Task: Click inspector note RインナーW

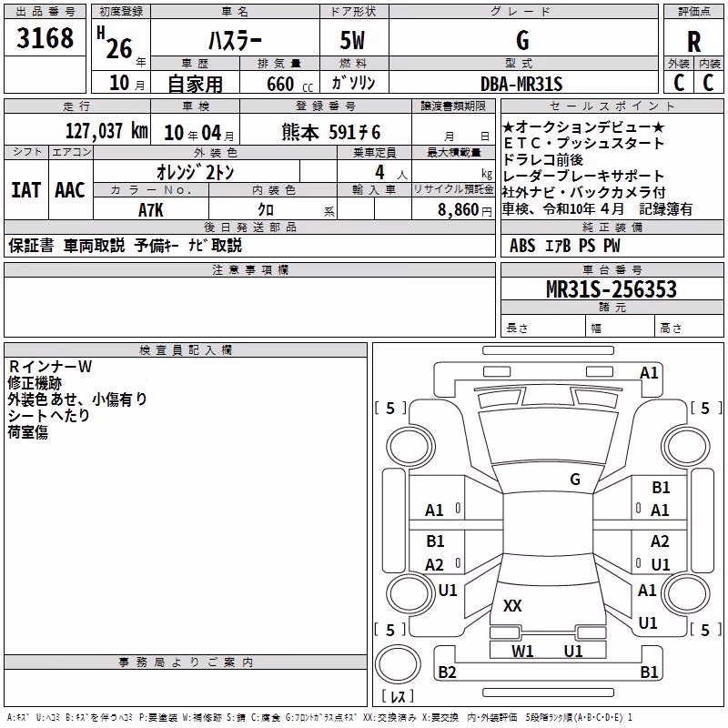Action: pos(50,367)
